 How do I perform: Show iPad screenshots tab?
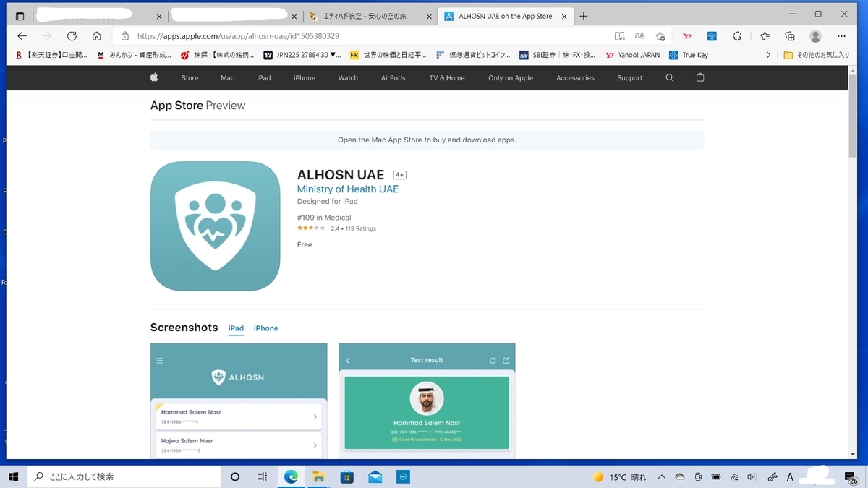tap(236, 328)
